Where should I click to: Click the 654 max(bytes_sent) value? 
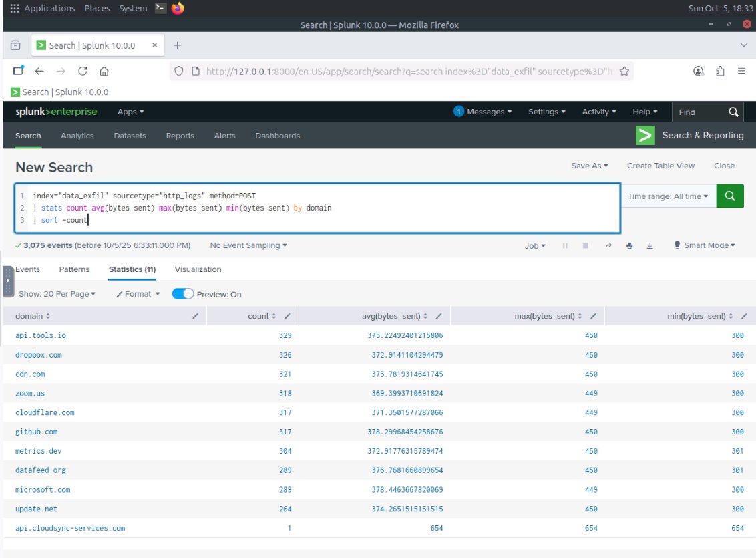[x=591, y=528]
